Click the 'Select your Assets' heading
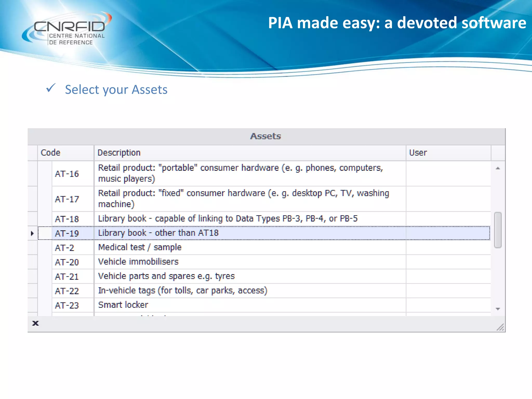Screen dimensions: 532x399 [116, 90]
